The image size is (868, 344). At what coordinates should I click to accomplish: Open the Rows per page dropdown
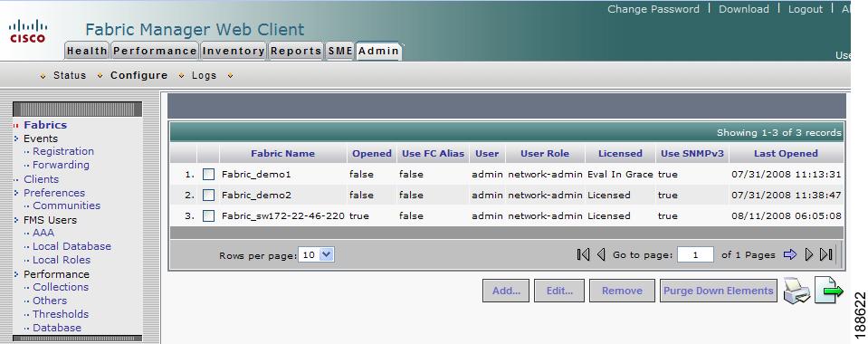[316, 254]
